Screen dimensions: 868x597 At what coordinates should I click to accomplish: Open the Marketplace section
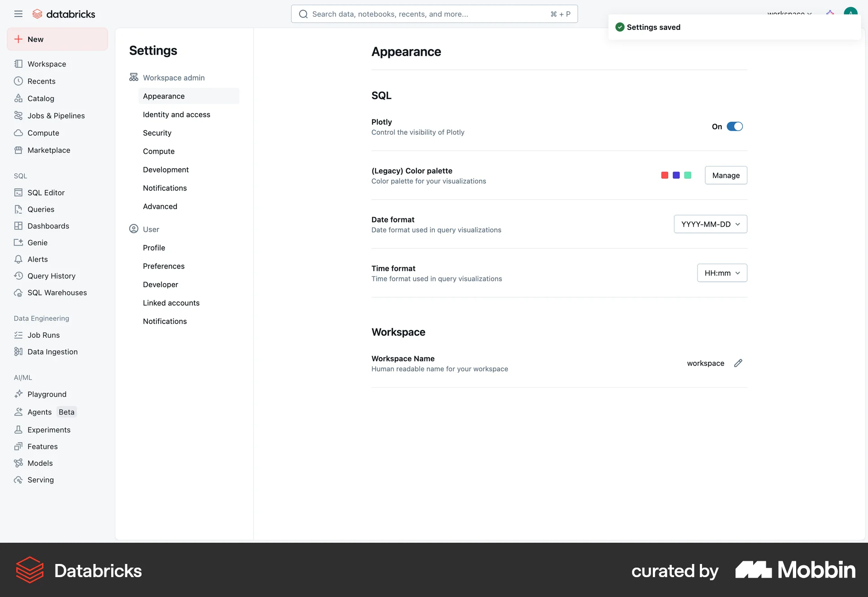click(48, 150)
